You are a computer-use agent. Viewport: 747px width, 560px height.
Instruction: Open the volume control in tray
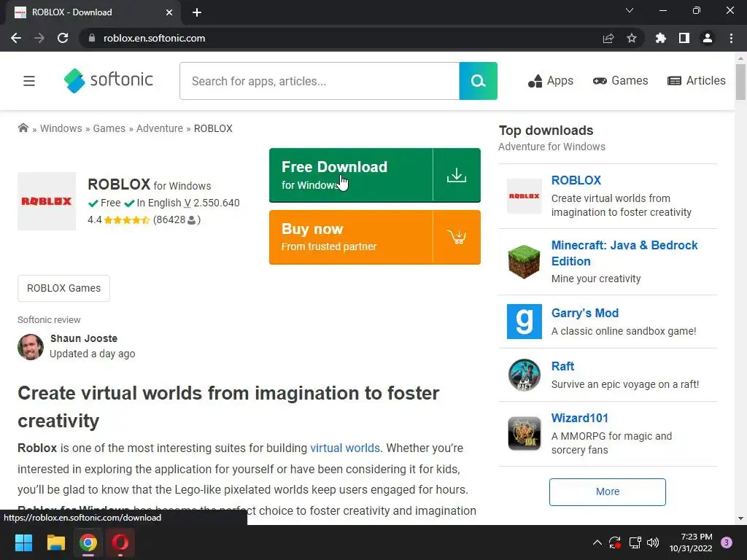(x=653, y=542)
